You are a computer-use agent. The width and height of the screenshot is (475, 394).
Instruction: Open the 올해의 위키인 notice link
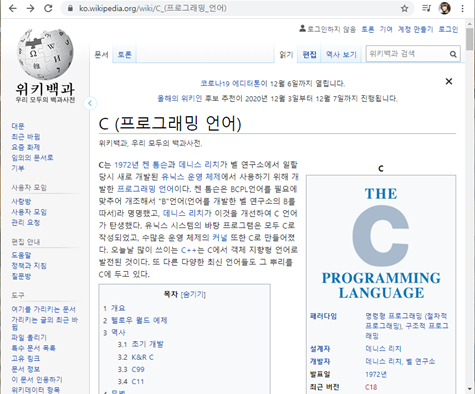(180, 99)
